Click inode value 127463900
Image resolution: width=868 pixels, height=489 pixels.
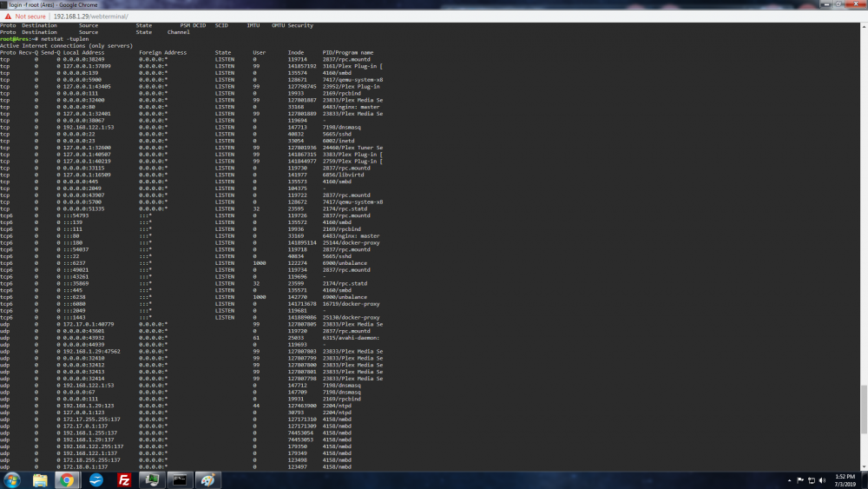302,406
